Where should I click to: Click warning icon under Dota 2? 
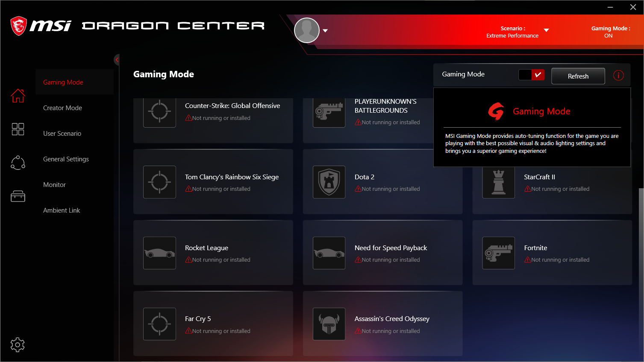point(358,189)
